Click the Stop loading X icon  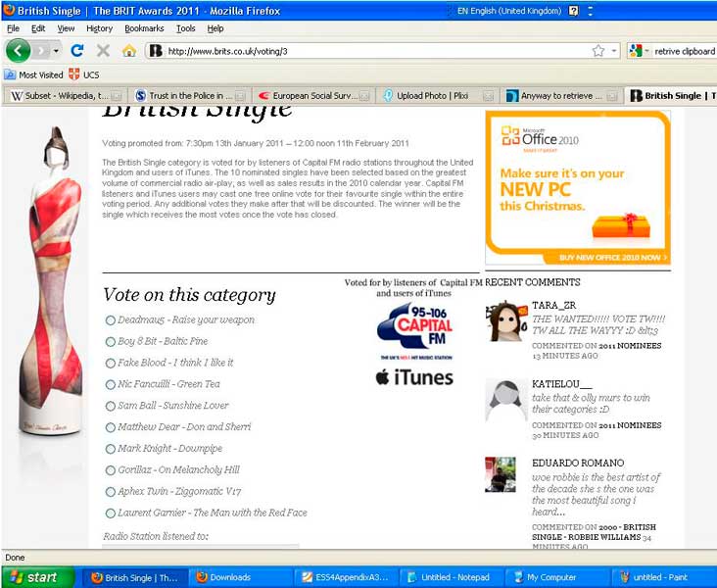(x=103, y=50)
